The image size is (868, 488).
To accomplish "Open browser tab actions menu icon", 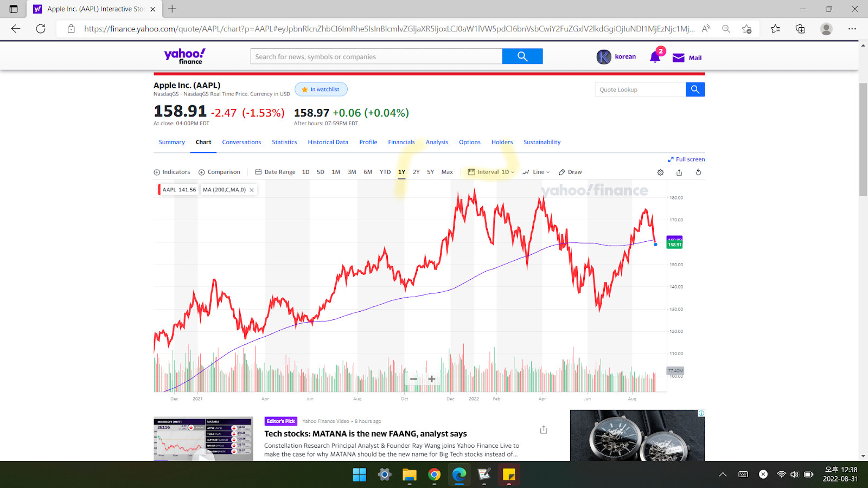I will [14, 9].
